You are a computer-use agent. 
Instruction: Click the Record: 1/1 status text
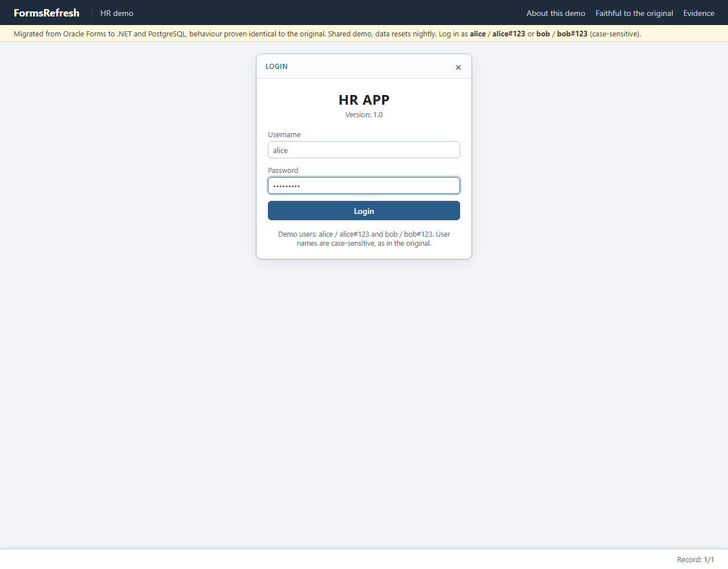tap(696, 559)
